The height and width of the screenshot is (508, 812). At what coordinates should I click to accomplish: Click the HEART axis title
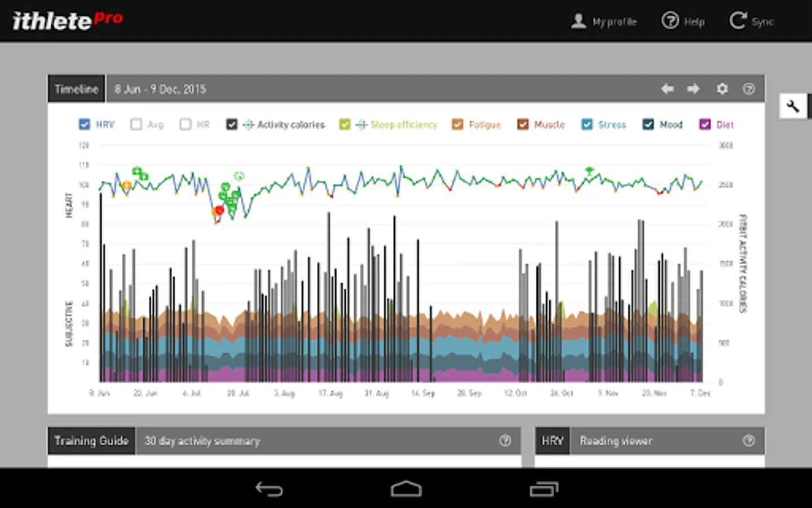69,205
